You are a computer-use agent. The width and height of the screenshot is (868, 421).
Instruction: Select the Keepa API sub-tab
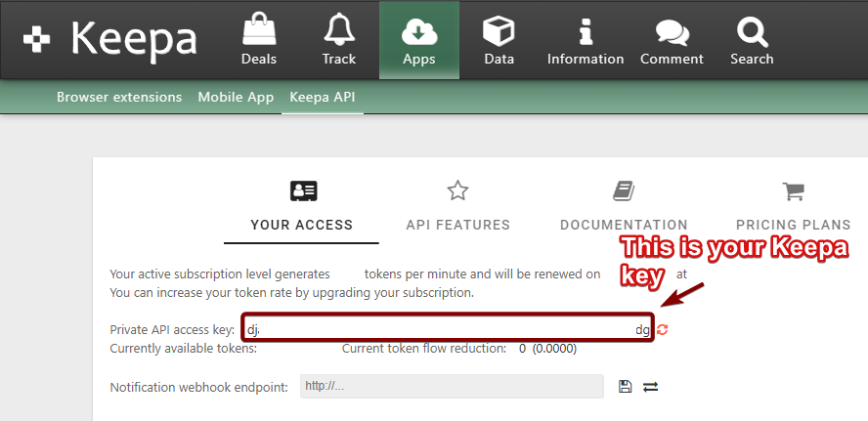tap(323, 97)
